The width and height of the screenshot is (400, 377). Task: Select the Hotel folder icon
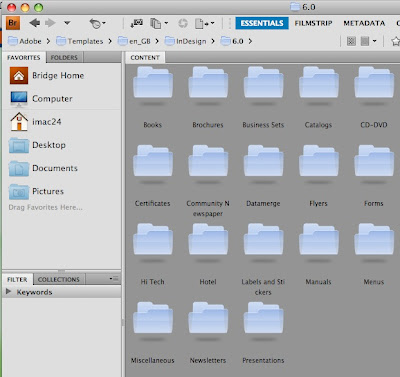pos(208,240)
